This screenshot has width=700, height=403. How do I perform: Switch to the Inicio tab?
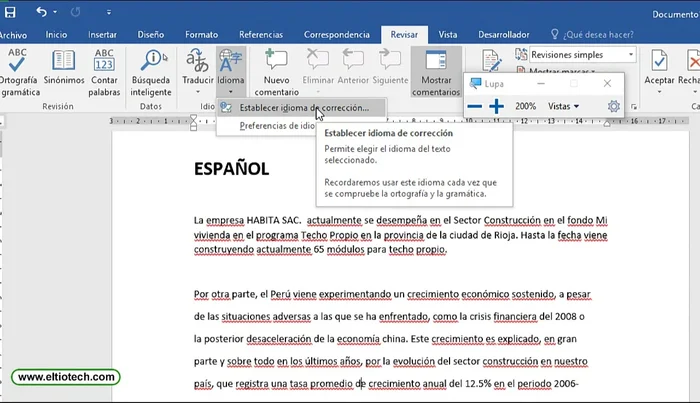[56, 34]
